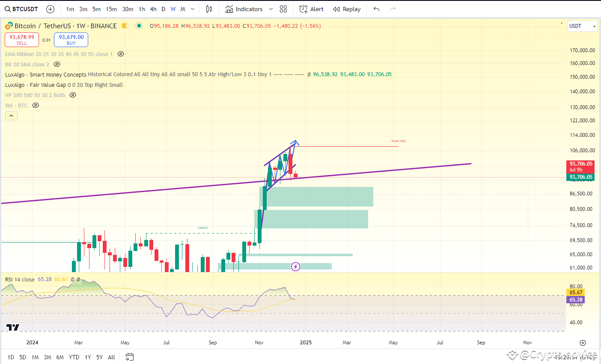Viewport: 601px width, 364px height.
Task: Set the date range to 6M
Action: 60,357
